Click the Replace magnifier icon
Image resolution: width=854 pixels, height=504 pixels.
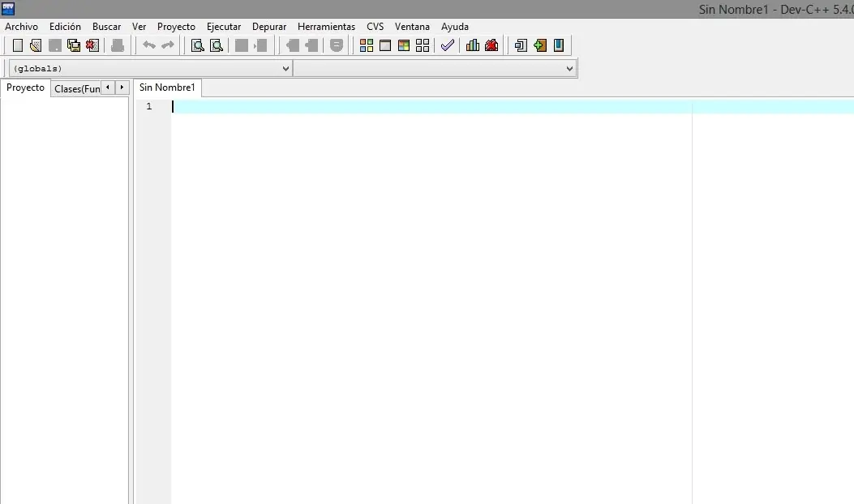[217, 45]
